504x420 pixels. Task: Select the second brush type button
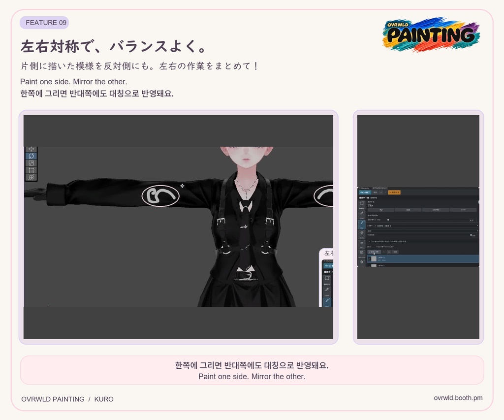point(408,210)
